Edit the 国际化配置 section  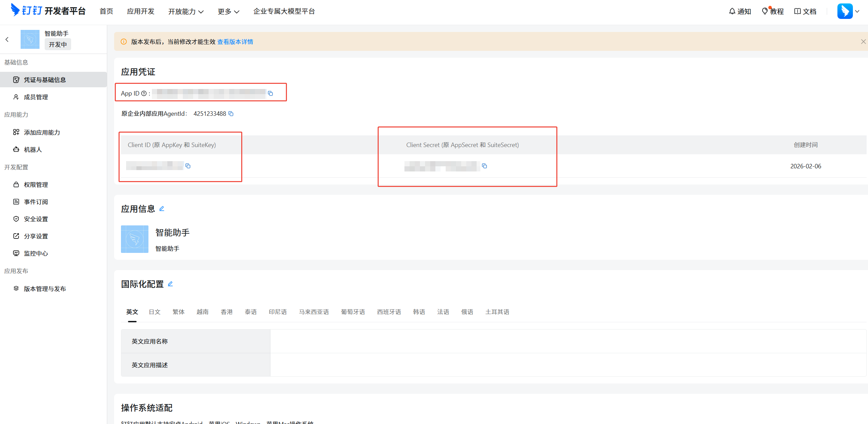pos(170,284)
